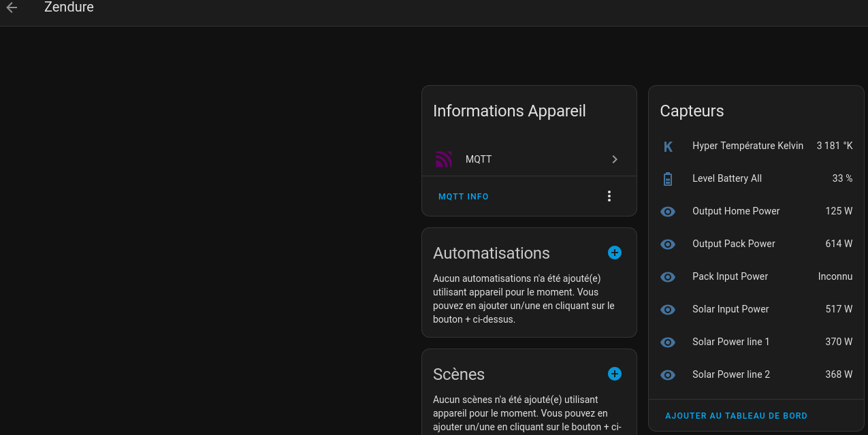Click the Level Battery All battery icon
Image resolution: width=868 pixels, height=435 pixels.
668,179
